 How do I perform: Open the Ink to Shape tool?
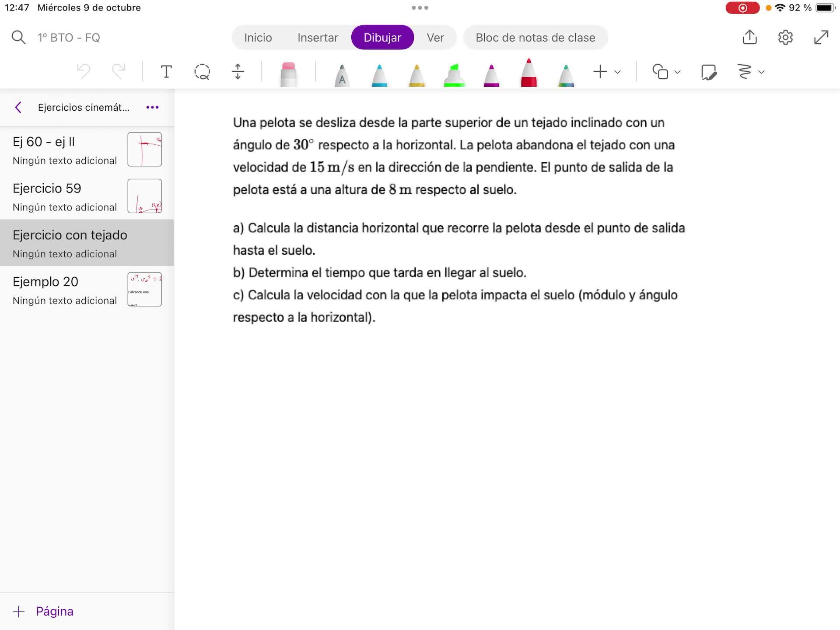708,72
